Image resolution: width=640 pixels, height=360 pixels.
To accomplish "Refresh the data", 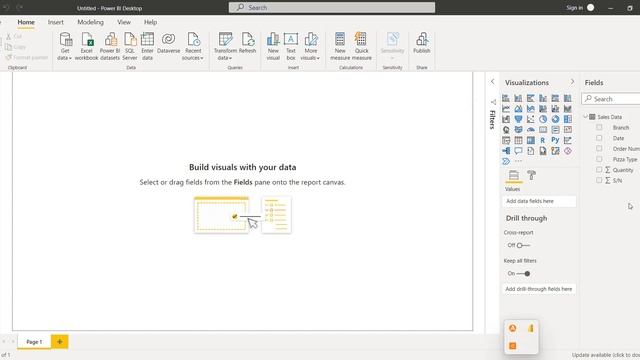I will pyautogui.click(x=247, y=43).
